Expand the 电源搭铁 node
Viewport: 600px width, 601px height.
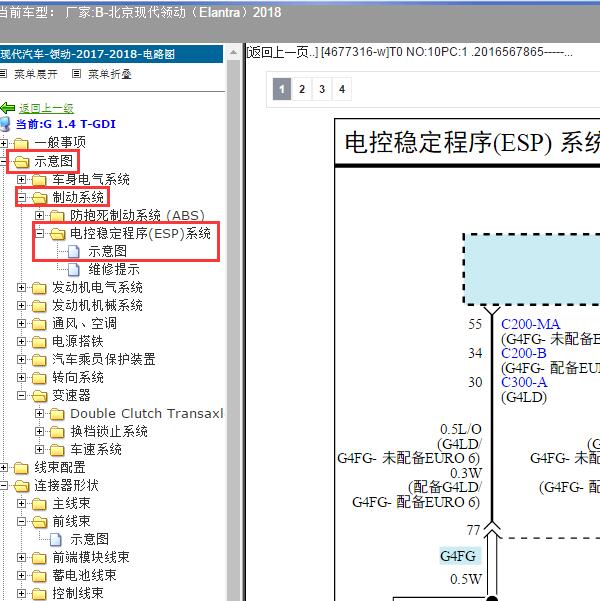coord(21,342)
